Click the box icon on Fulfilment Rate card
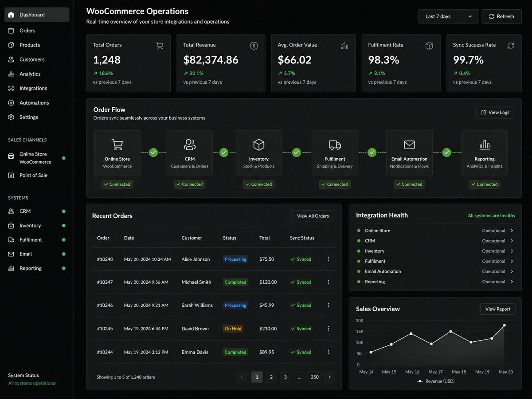Image resolution: width=532 pixels, height=399 pixels. [429, 45]
